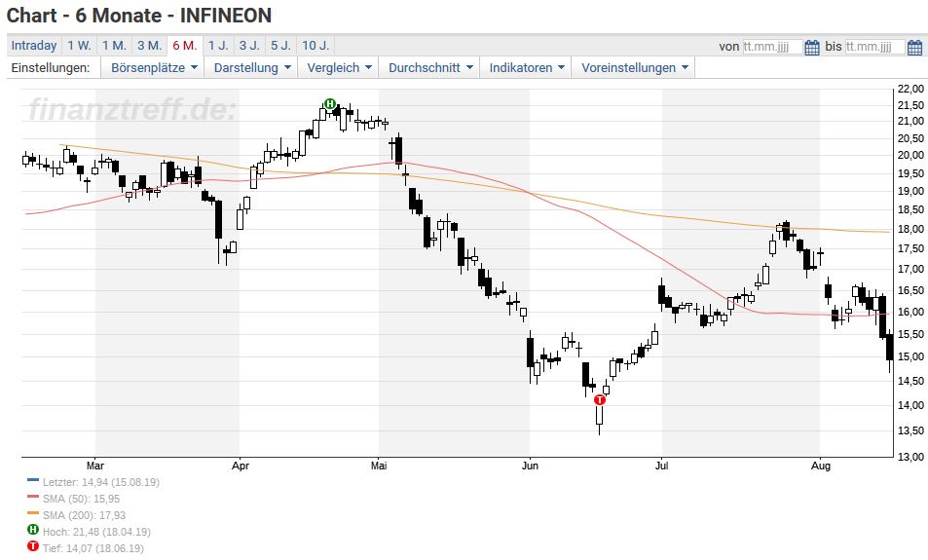Screen dimensions: 928x560
Task: Select the 6 M. time range tab
Action: (x=185, y=46)
